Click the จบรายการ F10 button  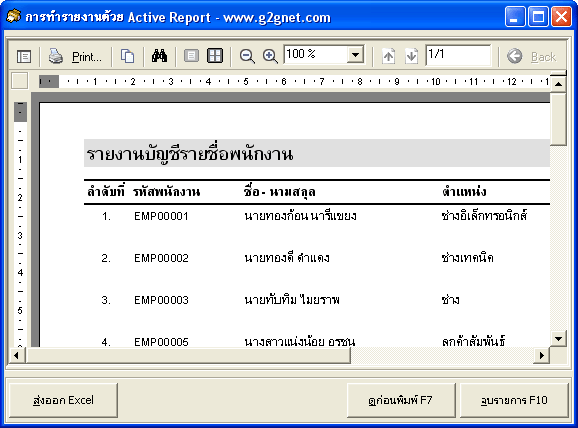tap(514, 400)
